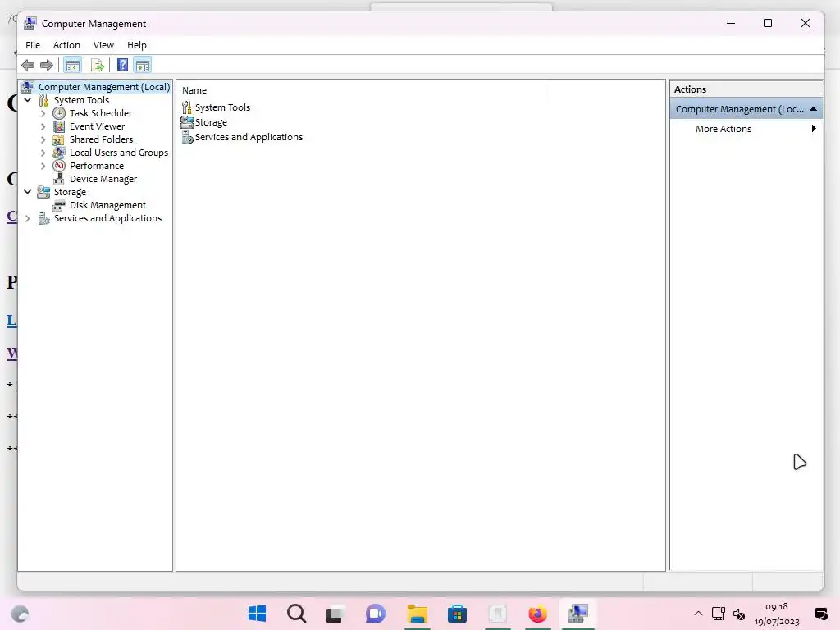Collapse the Computer Management actions section
This screenshot has width=840, height=630.
pyautogui.click(x=813, y=109)
